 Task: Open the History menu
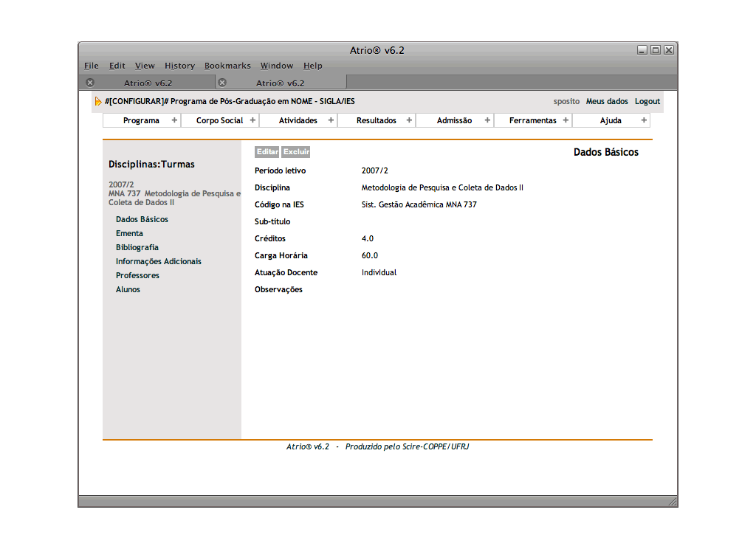(179, 66)
